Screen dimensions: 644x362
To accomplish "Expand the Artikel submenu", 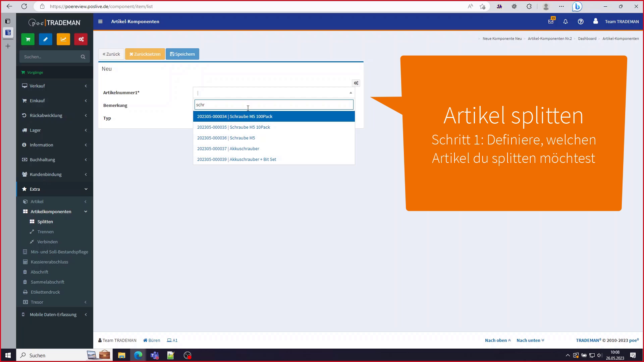I will 55,201.
